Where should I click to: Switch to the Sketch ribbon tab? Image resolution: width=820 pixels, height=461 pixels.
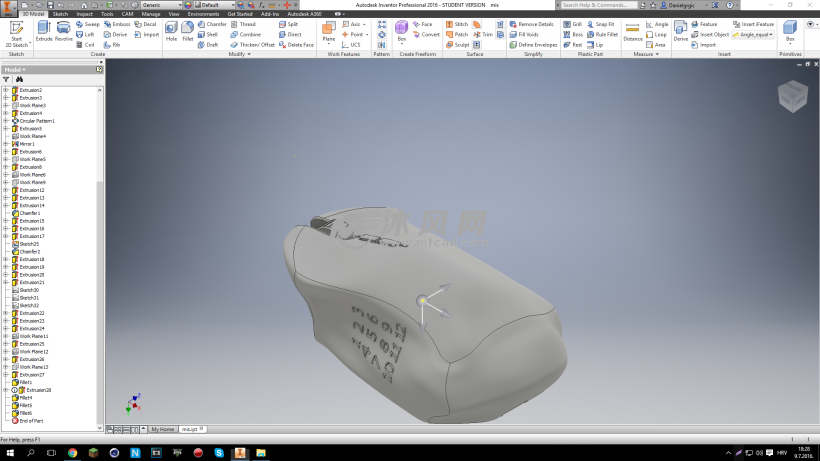(60, 15)
